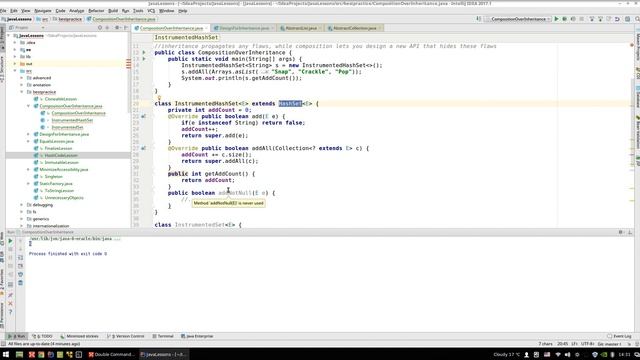Viewport: 640px width, 360px height.
Task: Toggle soft-wrap icon in Run panel
Action: pos(20,258)
